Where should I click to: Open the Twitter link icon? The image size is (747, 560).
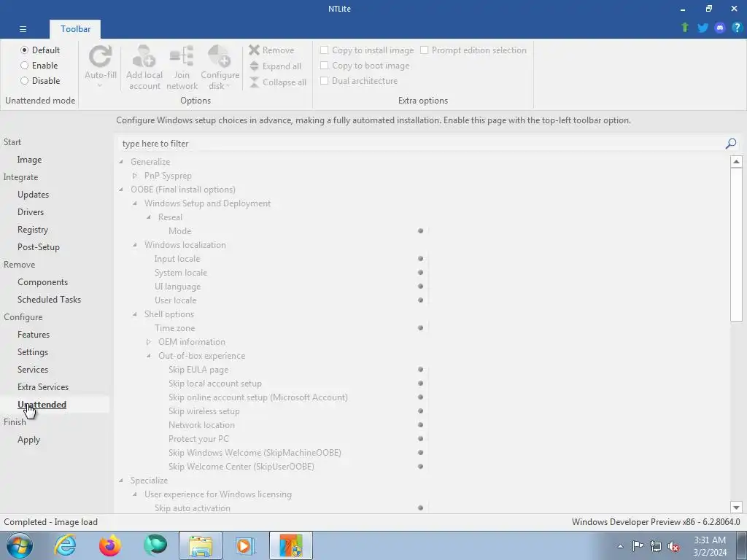(x=703, y=28)
